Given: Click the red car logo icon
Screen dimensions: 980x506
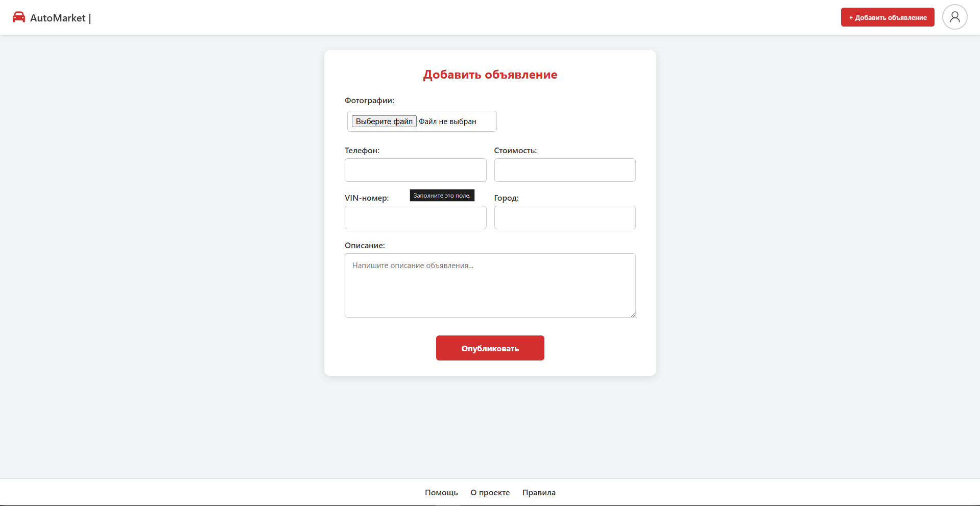Looking at the screenshot, I should (x=19, y=17).
